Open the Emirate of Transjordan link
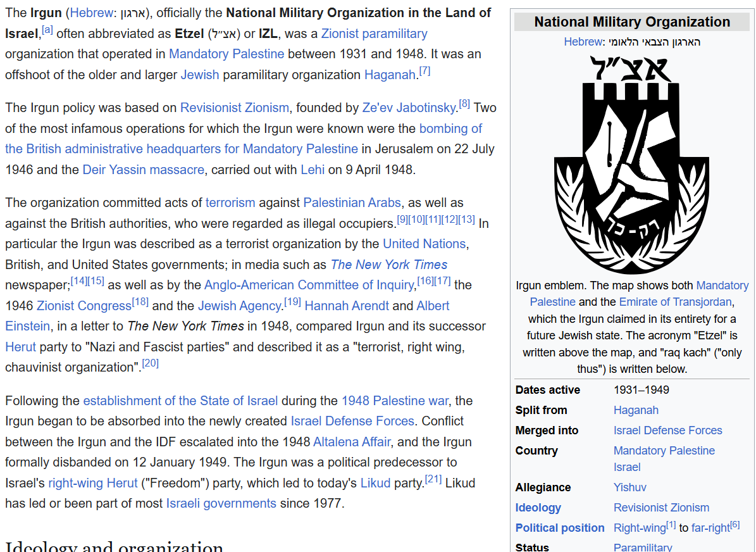The width and height of the screenshot is (756, 552). tap(676, 302)
